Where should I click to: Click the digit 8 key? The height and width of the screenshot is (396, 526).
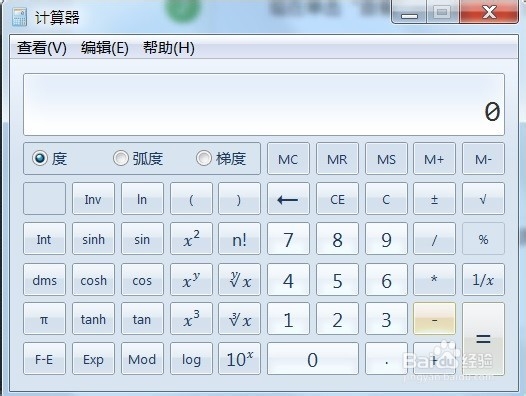[x=337, y=239]
